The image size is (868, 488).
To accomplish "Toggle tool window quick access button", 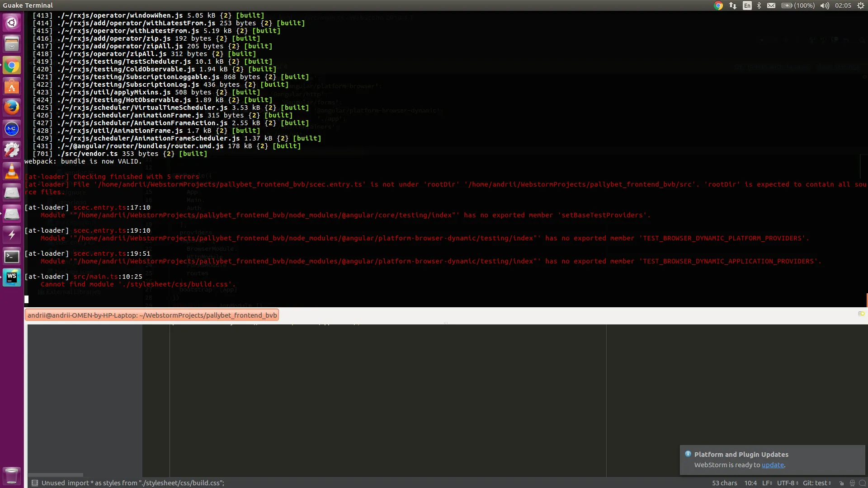I will 35,483.
